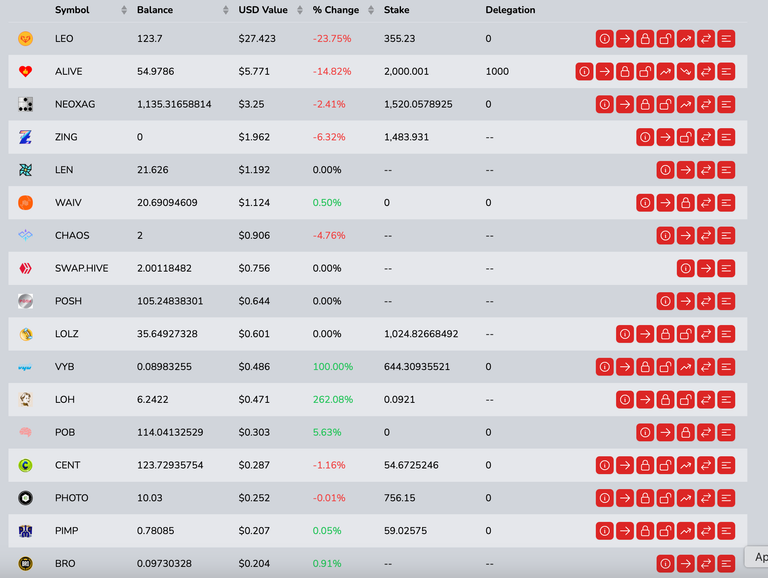Click the LEO USD value $27.423
The width and height of the screenshot is (768, 578).
tap(257, 39)
